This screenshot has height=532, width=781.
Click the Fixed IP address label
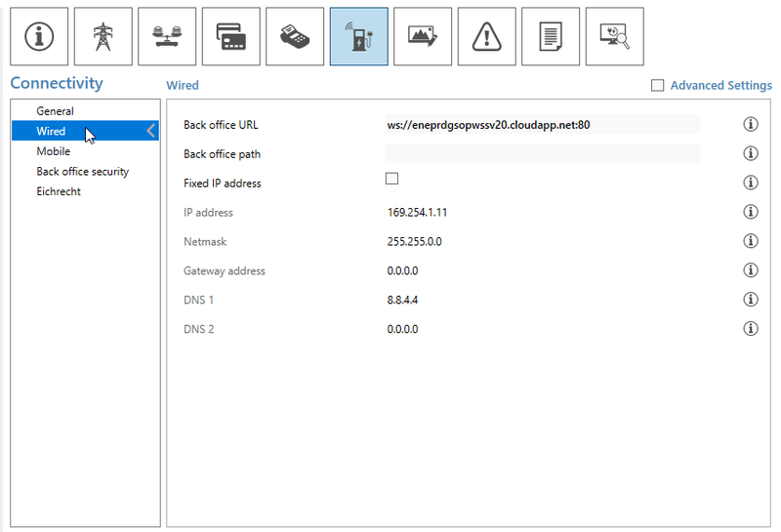223,184
